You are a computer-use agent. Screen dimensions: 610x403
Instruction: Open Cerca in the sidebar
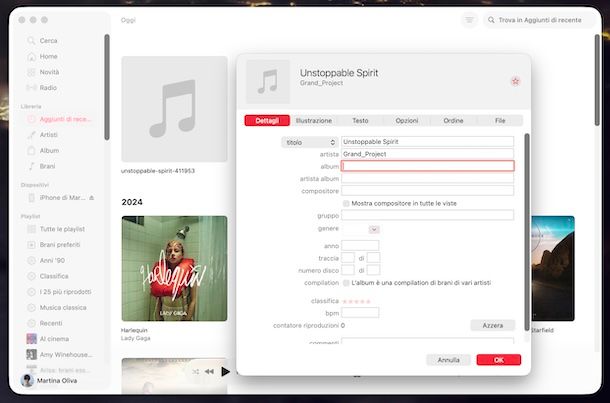click(48, 40)
